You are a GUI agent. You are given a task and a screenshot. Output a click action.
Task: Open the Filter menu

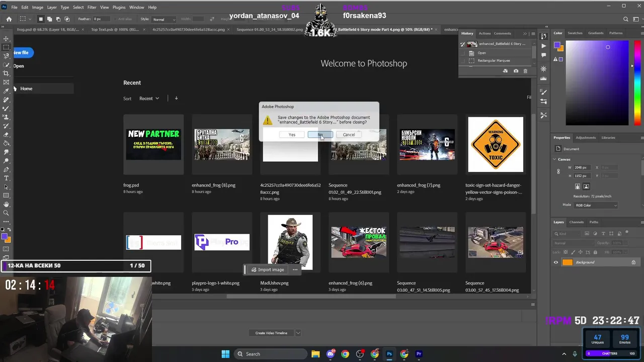[x=92, y=7]
